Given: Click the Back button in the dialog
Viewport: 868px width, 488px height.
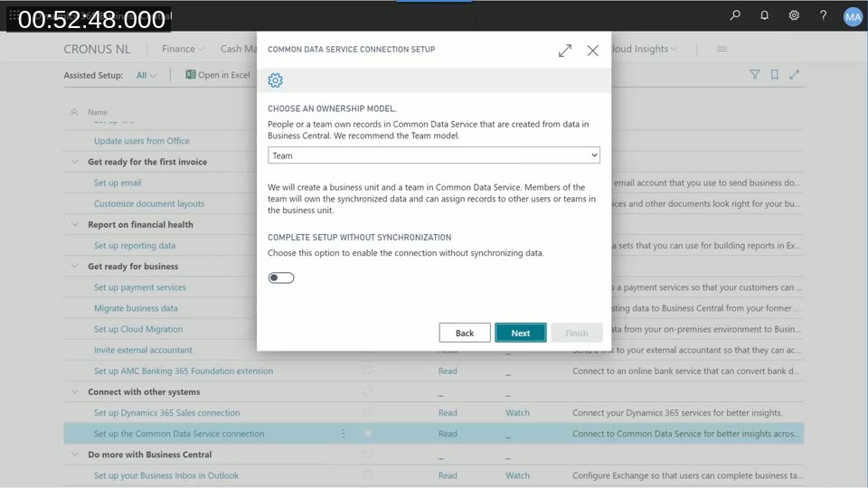Looking at the screenshot, I should pos(465,333).
